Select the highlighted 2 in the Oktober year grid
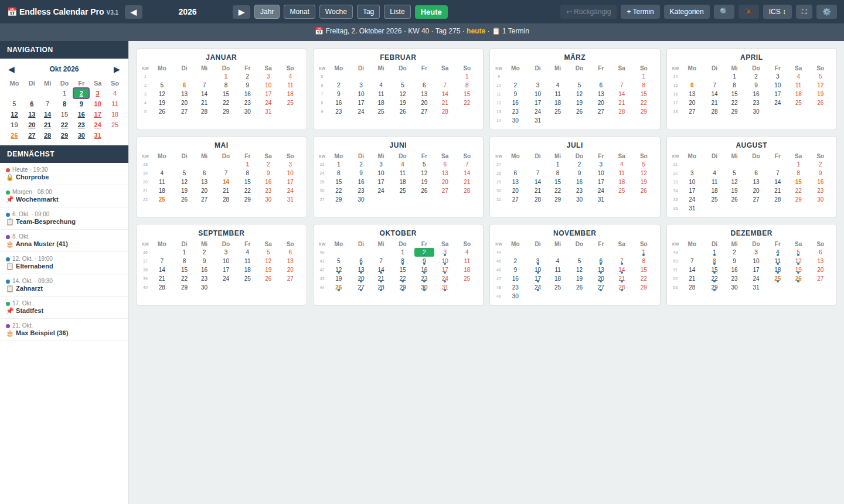Viewport: 844px width, 504px height. pos(424,252)
